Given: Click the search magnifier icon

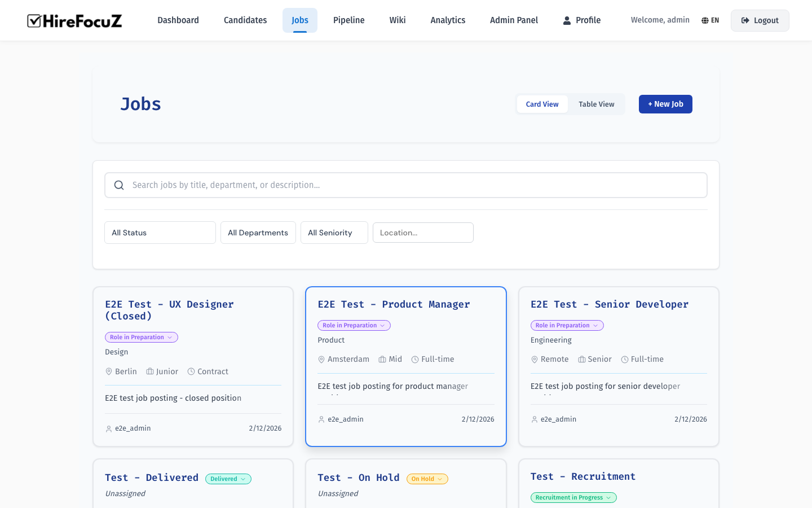Looking at the screenshot, I should pyautogui.click(x=119, y=185).
